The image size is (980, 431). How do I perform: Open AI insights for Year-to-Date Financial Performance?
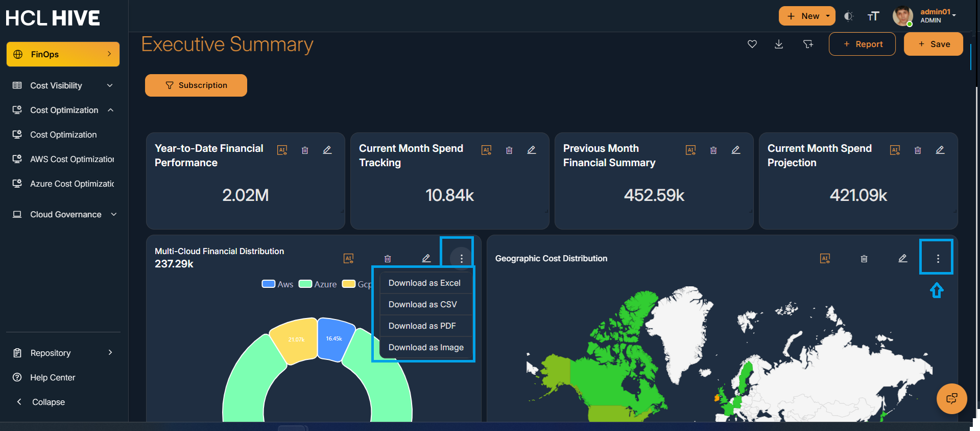tap(282, 150)
